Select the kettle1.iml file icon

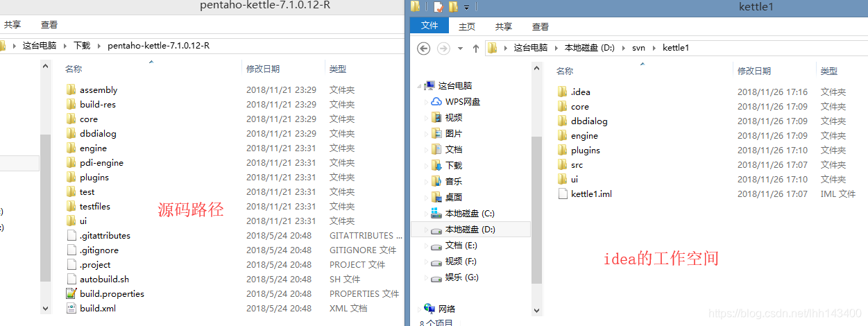[x=563, y=194]
